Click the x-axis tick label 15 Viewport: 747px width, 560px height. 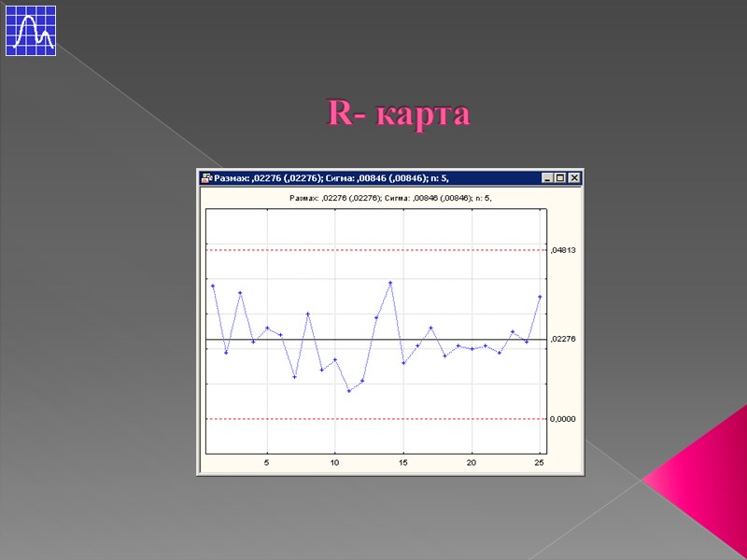click(x=402, y=460)
